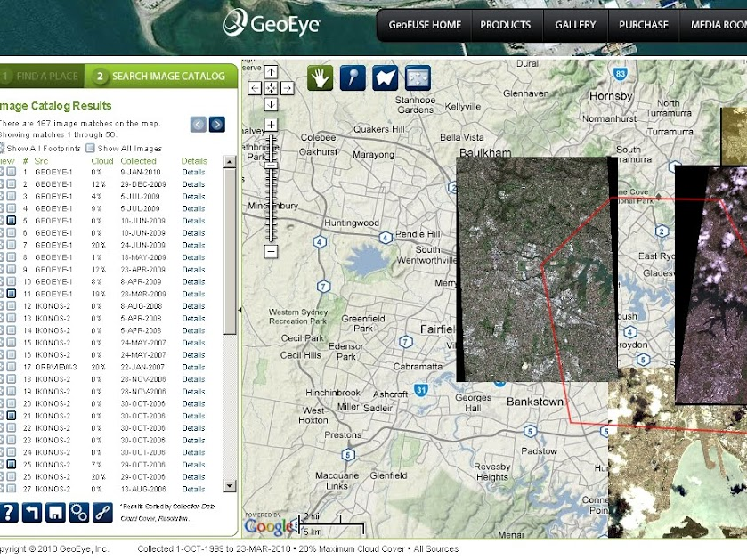Screen dimensions: 747x560
Task: Untick the image checkbox for result 21
Action: [12, 416]
